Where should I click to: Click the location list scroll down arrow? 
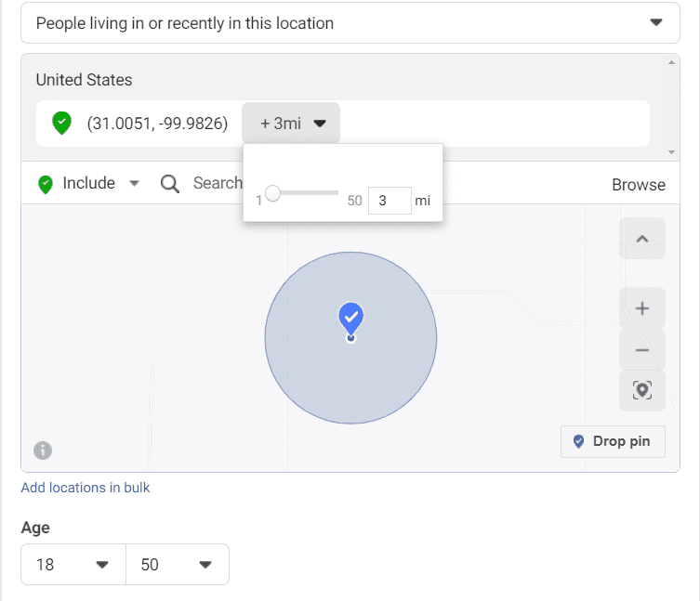[x=671, y=152]
